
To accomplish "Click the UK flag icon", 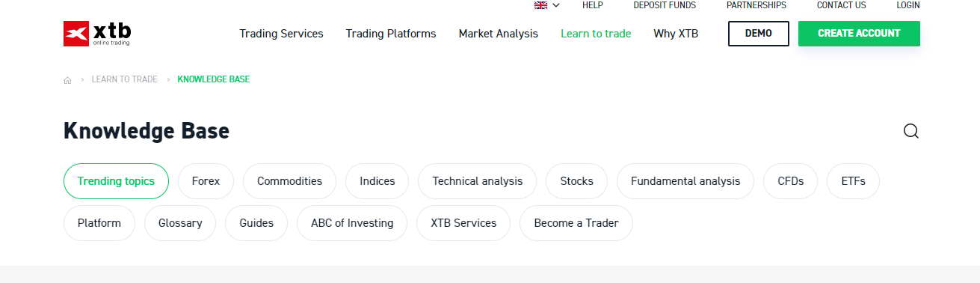I will tap(540, 5).
